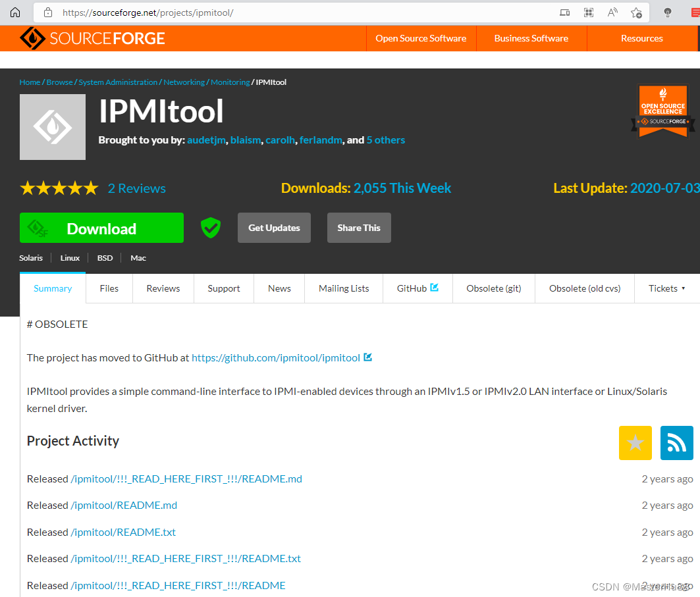Show the 5 others contributors

pyautogui.click(x=386, y=140)
